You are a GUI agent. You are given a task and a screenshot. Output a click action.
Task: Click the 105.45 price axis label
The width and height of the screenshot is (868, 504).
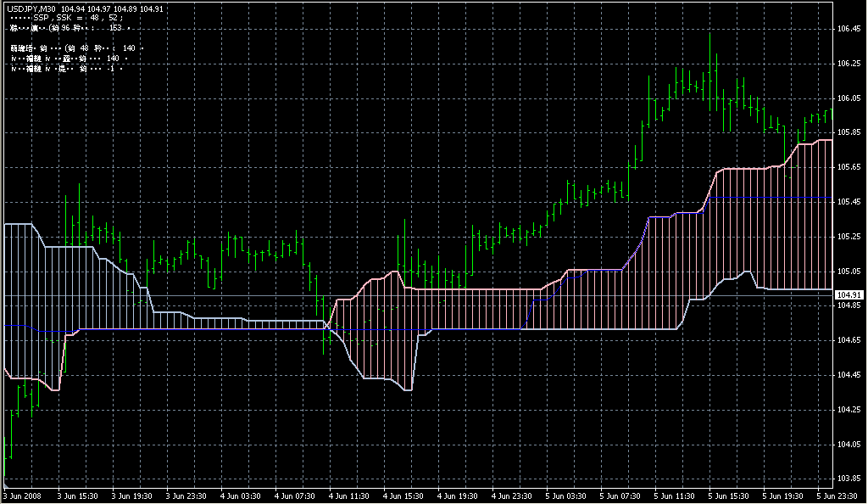pos(849,202)
